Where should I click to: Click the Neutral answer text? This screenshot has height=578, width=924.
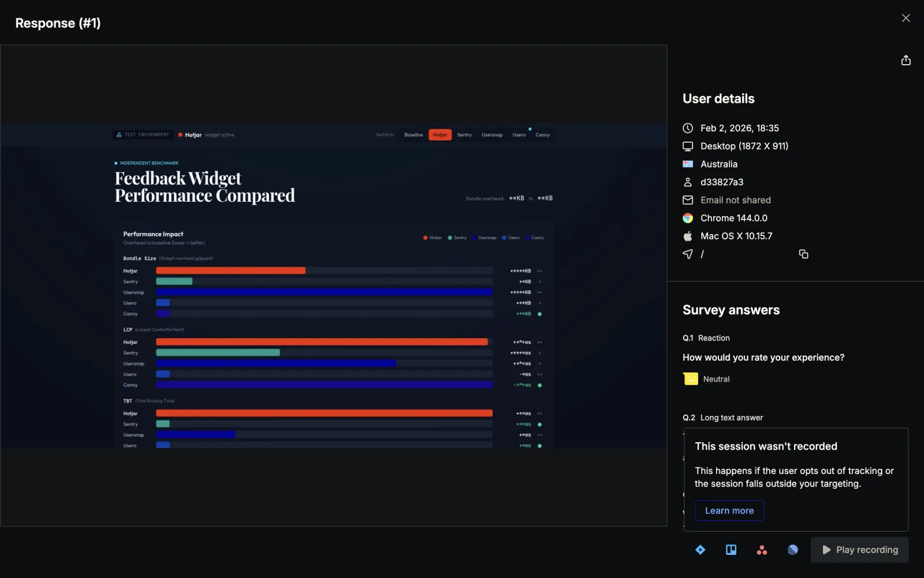(x=716, y=379)
